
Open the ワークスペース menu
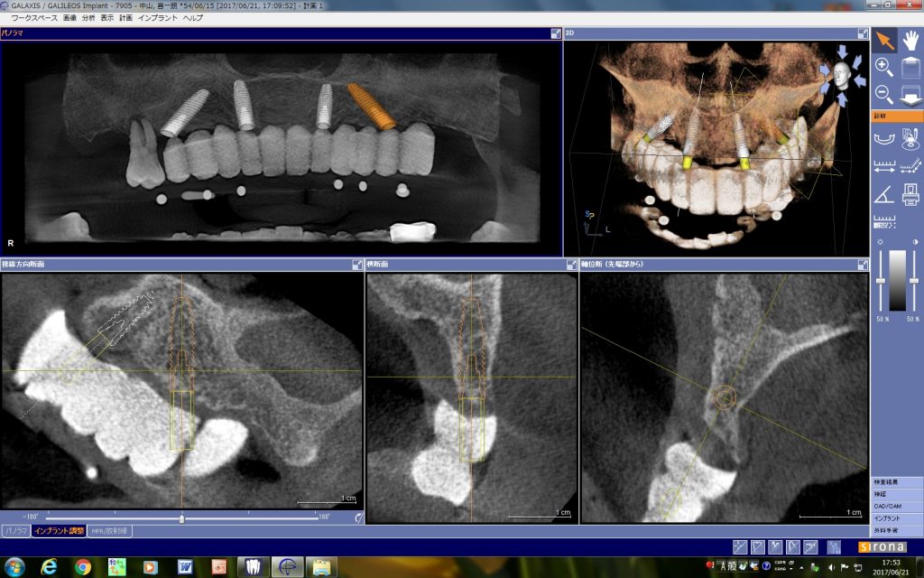[34, 18]
